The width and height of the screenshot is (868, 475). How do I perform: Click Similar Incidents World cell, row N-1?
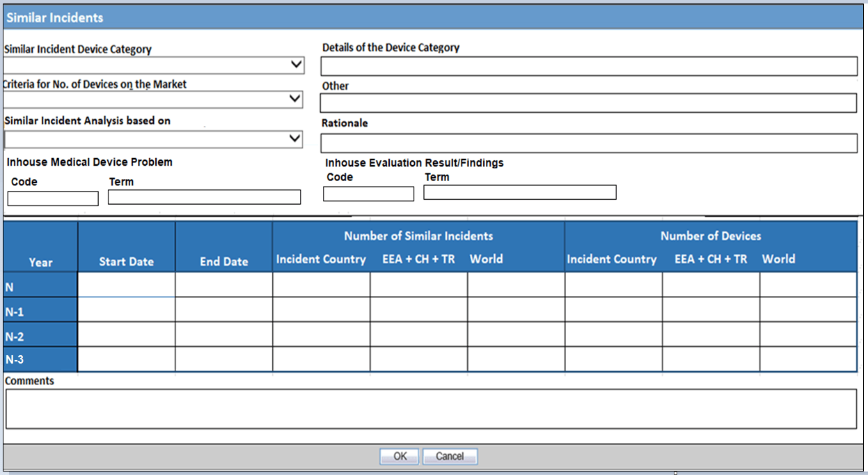(516, 309)
